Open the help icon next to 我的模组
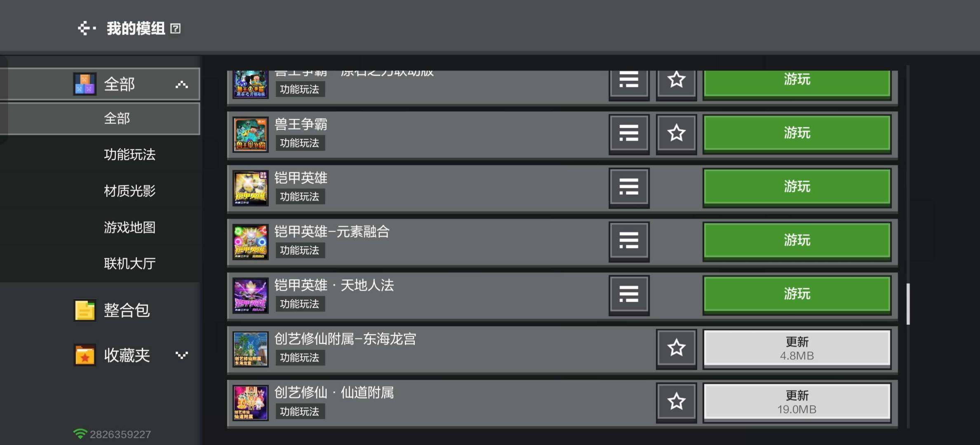The width and height of the screenshot is (980, 445). click(175, 29)
